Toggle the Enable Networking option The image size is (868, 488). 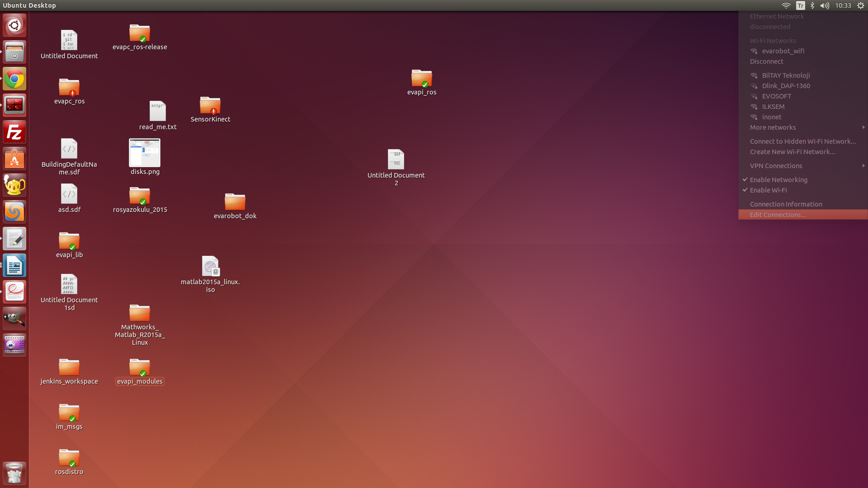coord(778,180)
